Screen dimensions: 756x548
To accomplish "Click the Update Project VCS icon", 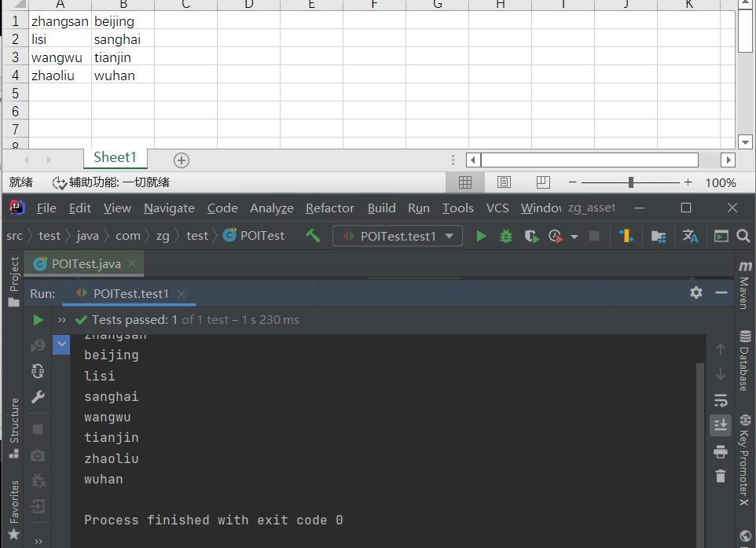I will [x=626, y=236].
